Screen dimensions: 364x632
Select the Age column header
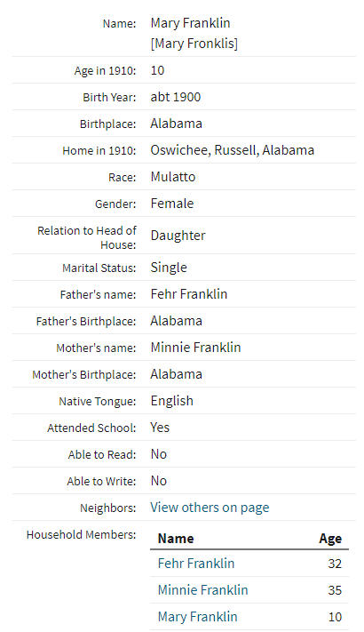point(330,539)
